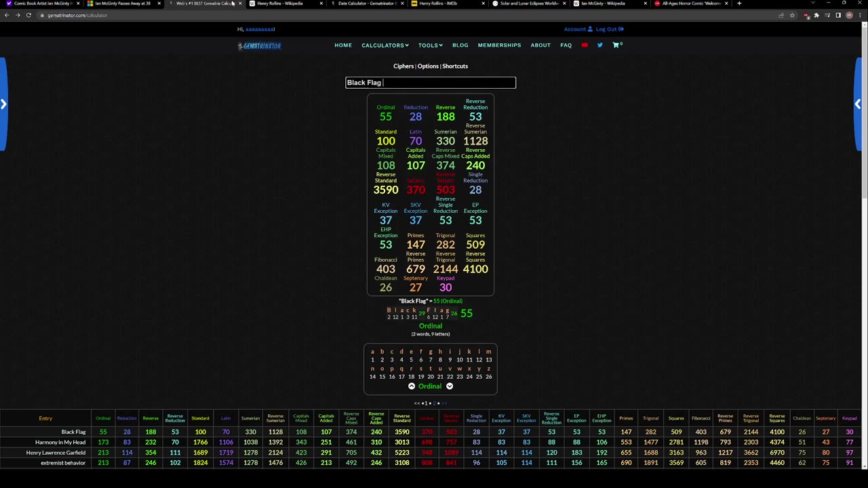Select the Reverse Standard value 3590
Image resolution: width=868 pixels, height=488 pixels.
(386, 190)
